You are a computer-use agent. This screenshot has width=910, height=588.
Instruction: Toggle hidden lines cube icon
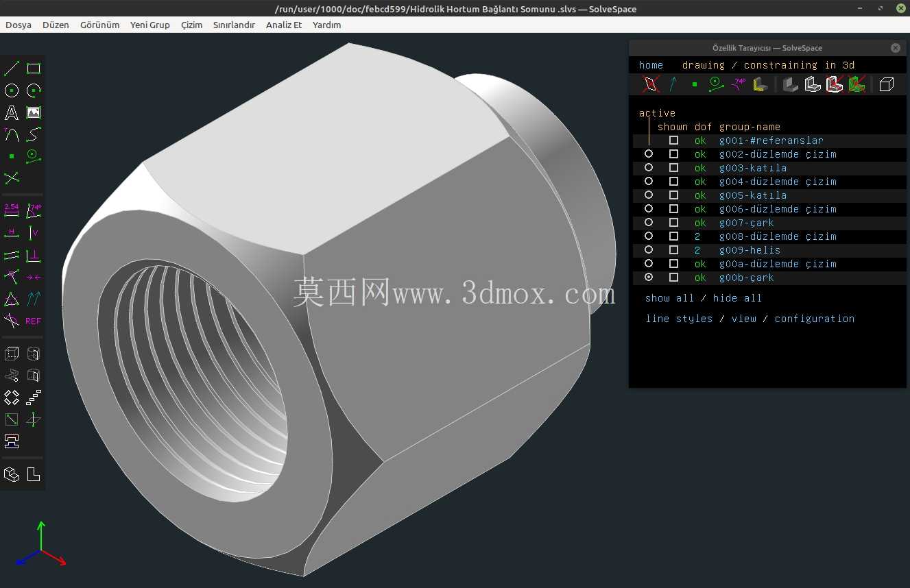pyautogui.click(x=887, y=84)
